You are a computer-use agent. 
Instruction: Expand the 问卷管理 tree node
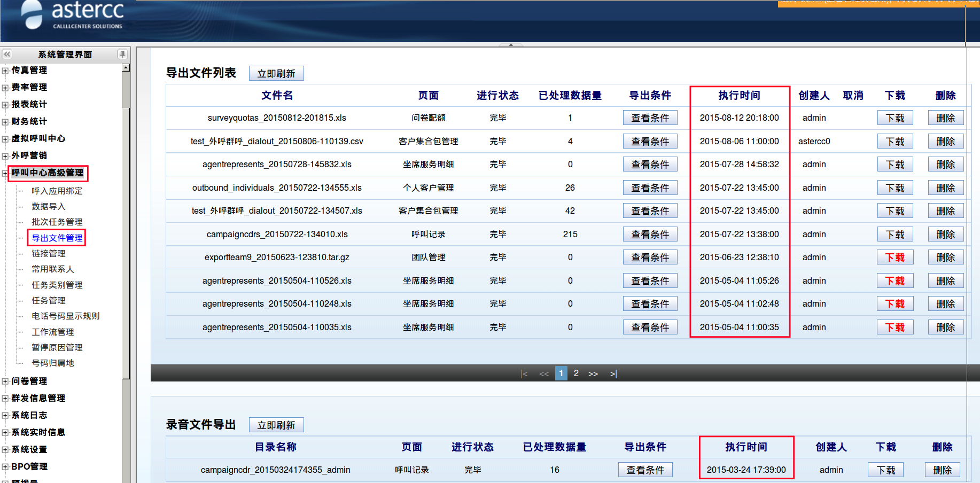[5, 381]
